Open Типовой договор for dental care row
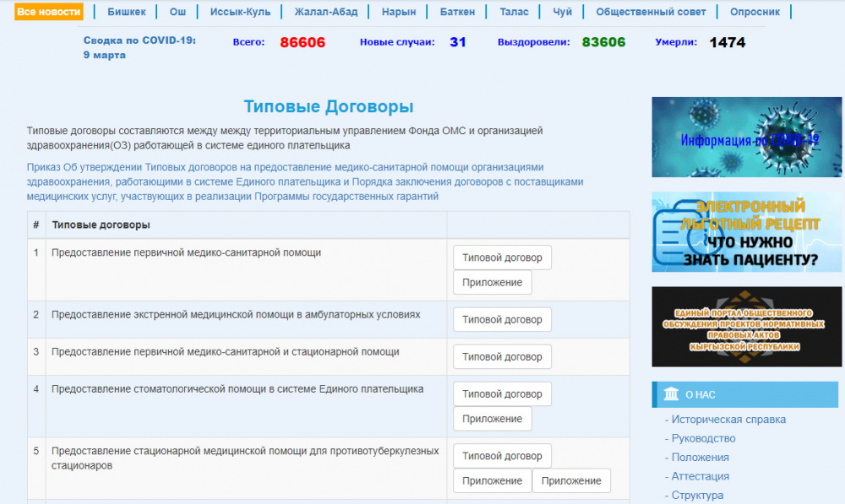The image size is (845, 504). click(502, 394)
